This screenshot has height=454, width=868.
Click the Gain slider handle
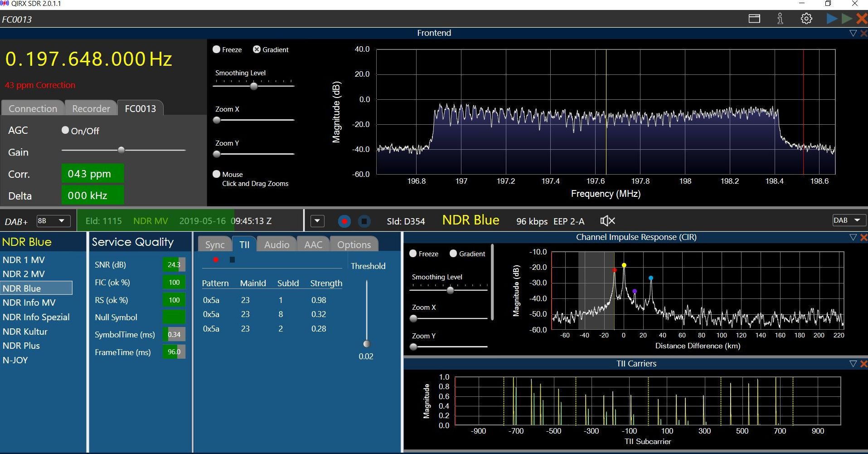click(121, 150)
